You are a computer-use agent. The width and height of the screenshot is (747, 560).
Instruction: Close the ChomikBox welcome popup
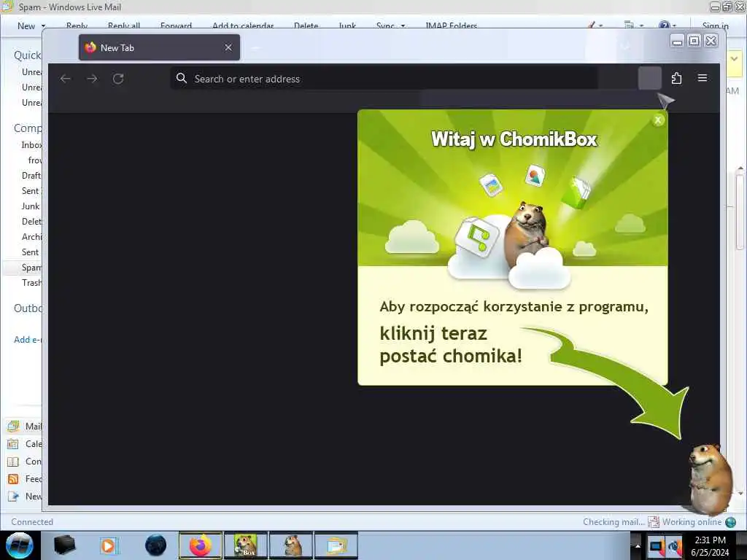(658, 120)
